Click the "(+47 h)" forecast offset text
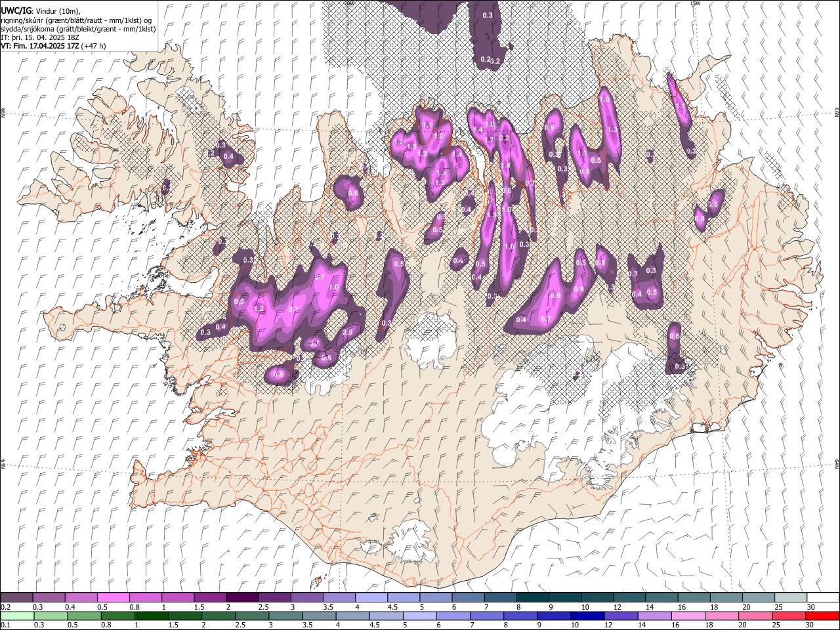The image size is (840, 630). click(94, 46)
